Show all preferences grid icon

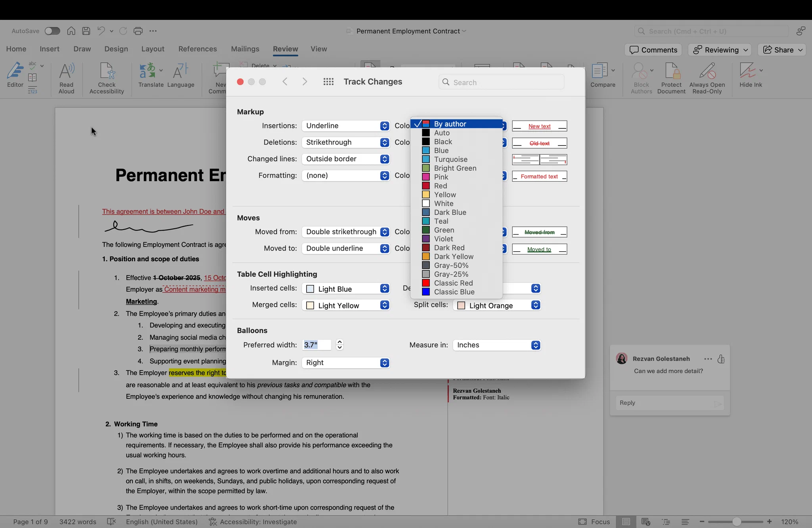pos(328,82)
